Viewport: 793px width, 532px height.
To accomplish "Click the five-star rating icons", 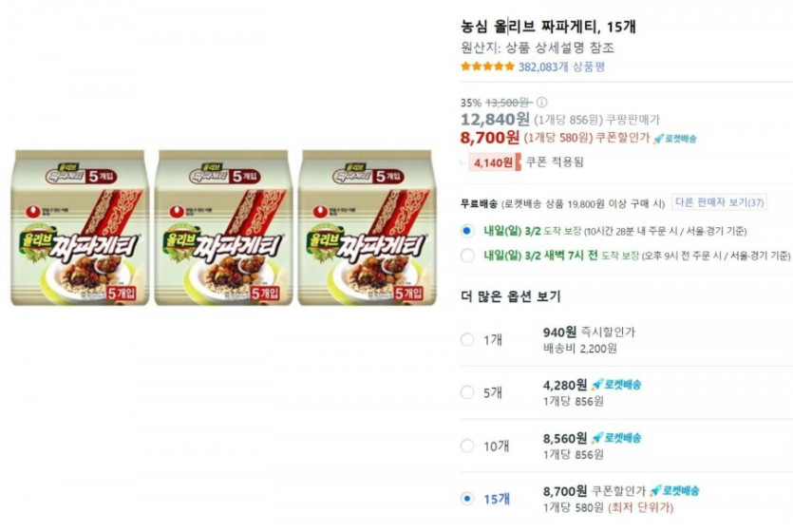I will click(x=487, y=66).
